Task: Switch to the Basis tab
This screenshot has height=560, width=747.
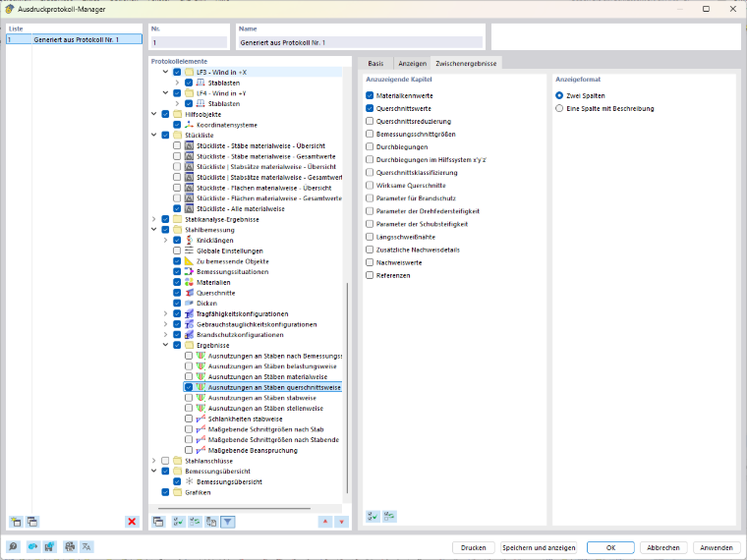Action: [375, 63]
